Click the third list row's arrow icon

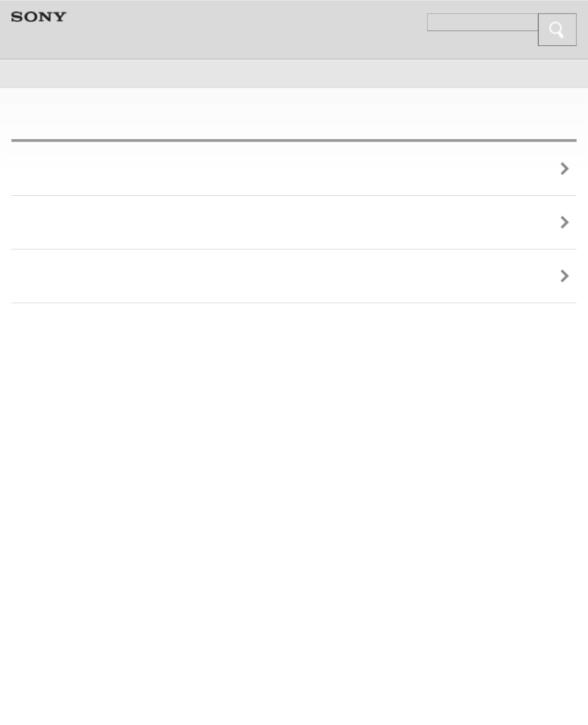click(x=564, y=276)
